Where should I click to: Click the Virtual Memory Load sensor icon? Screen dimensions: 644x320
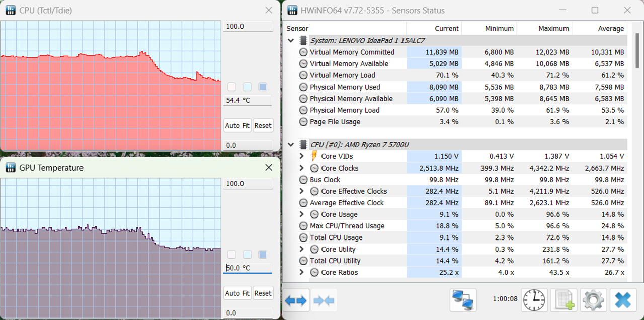coord(303,75)
